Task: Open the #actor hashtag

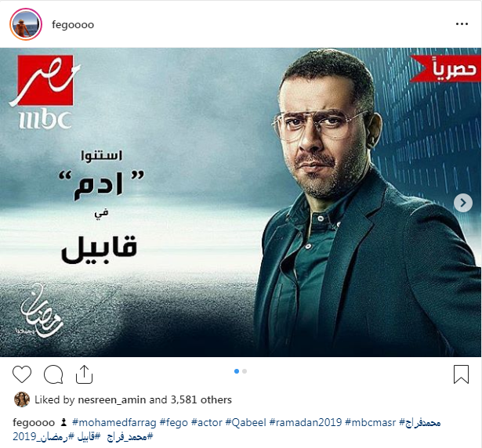Action: coord(207,422)
